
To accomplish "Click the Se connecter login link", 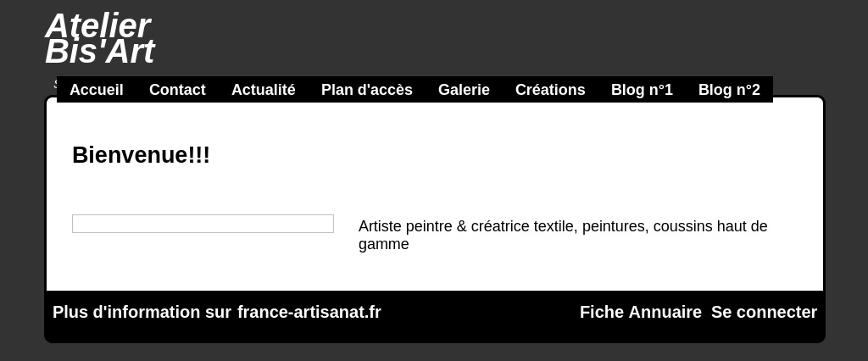I will [x=764, y=313].
